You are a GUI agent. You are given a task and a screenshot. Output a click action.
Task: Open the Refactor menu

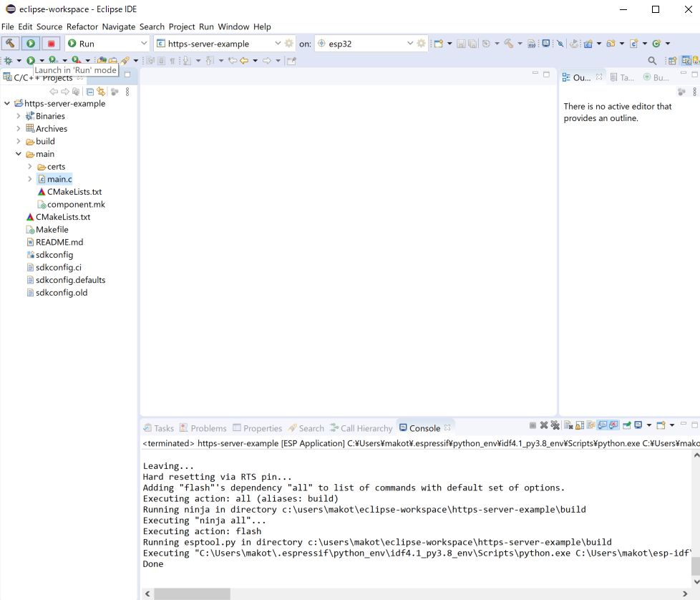(82, 26)
